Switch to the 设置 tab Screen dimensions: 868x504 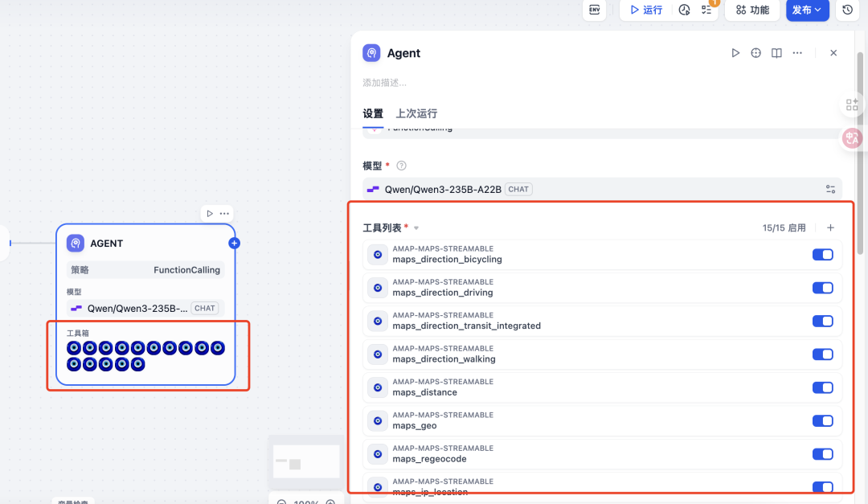tap(373, 113)
